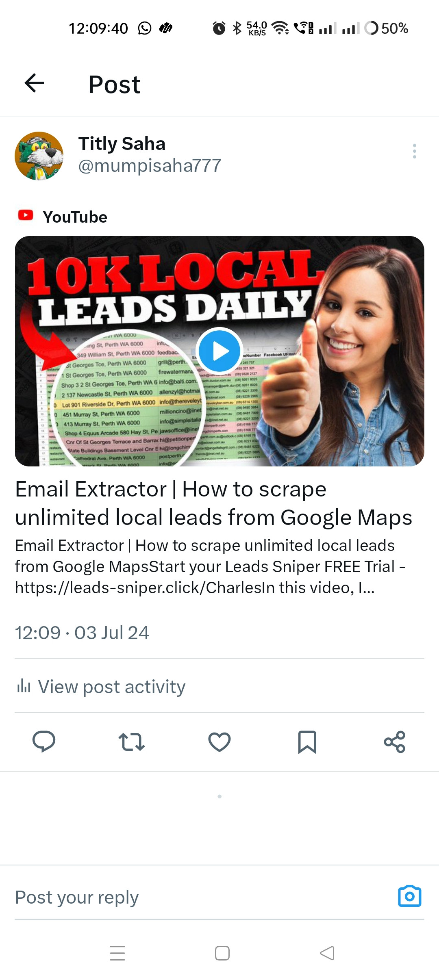Share the post via share icon
The image size is (439, 980).
pyautogui.click(x=395, y=742)
